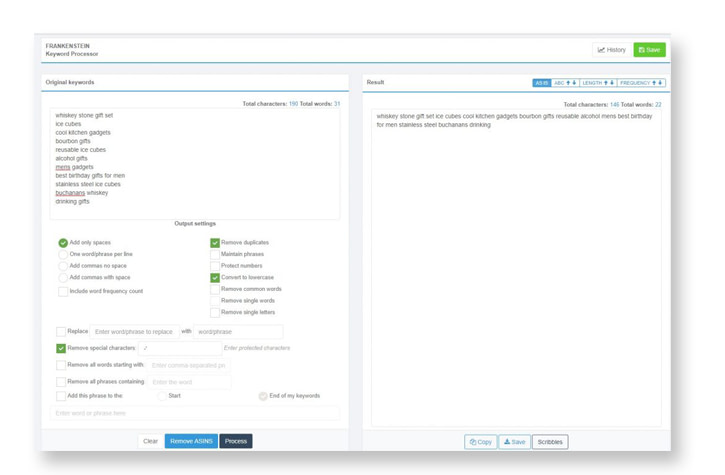Focus the protected characters input field
Screen dimensions: 725x475
click(180, 348)
